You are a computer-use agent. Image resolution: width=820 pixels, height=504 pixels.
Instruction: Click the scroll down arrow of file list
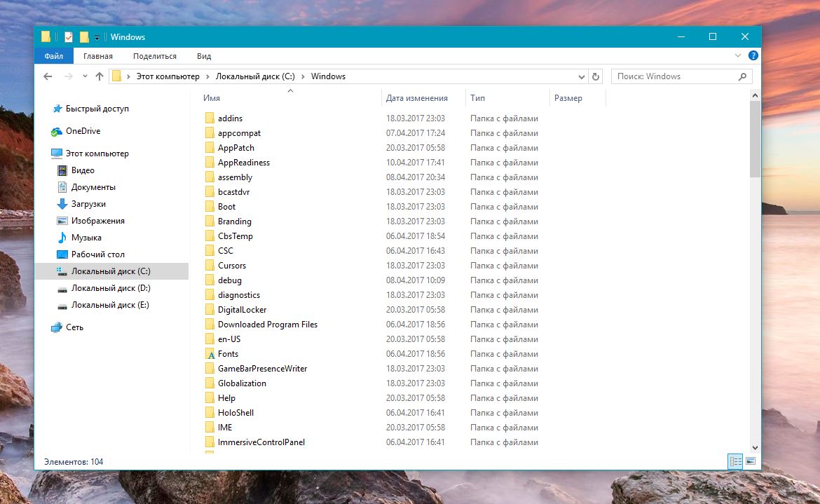pos(755,447)
